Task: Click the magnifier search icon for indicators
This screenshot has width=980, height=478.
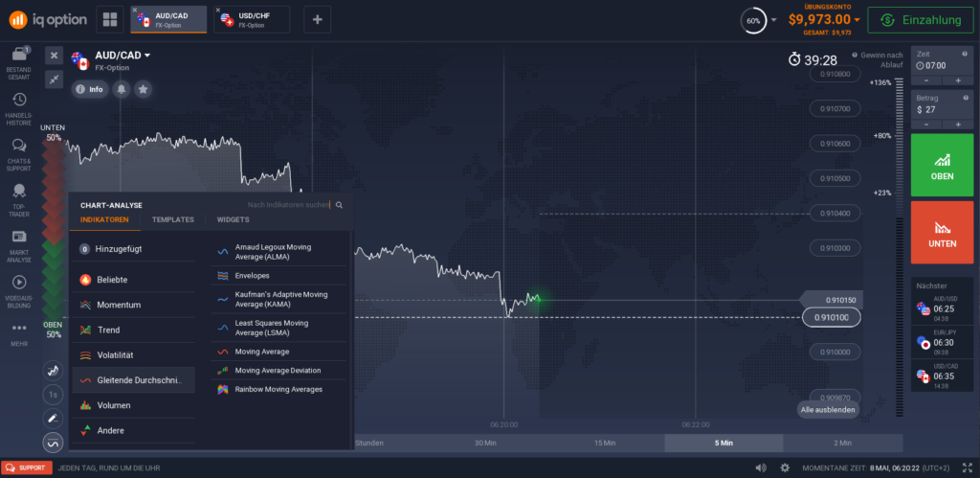Action: 340,205
